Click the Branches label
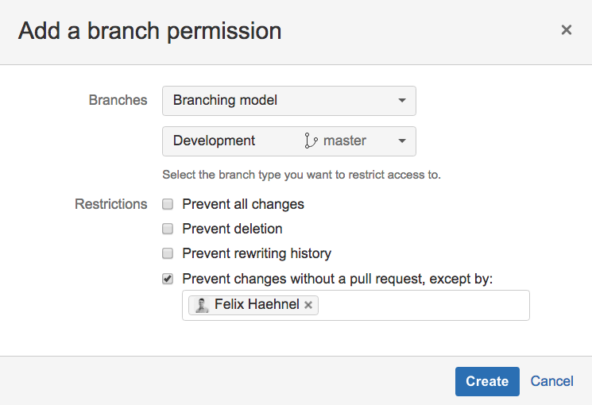This screenshot has width=592, height=405. coord(118,100)
